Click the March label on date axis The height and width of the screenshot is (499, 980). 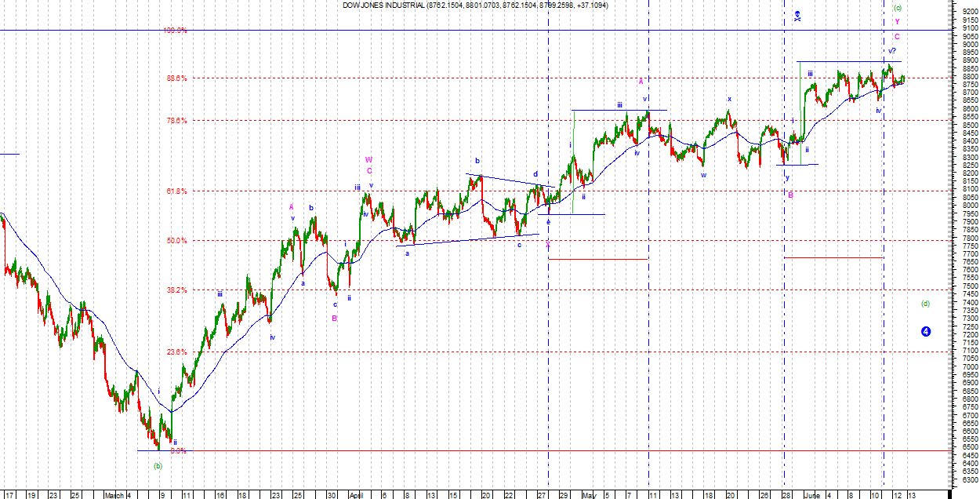click(115, 495)
